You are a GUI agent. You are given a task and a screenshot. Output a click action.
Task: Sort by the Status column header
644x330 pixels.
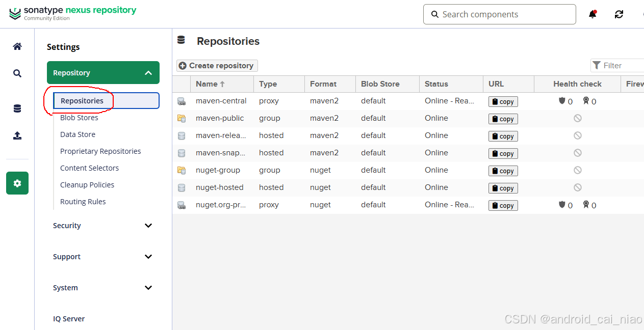coord(451,84)
